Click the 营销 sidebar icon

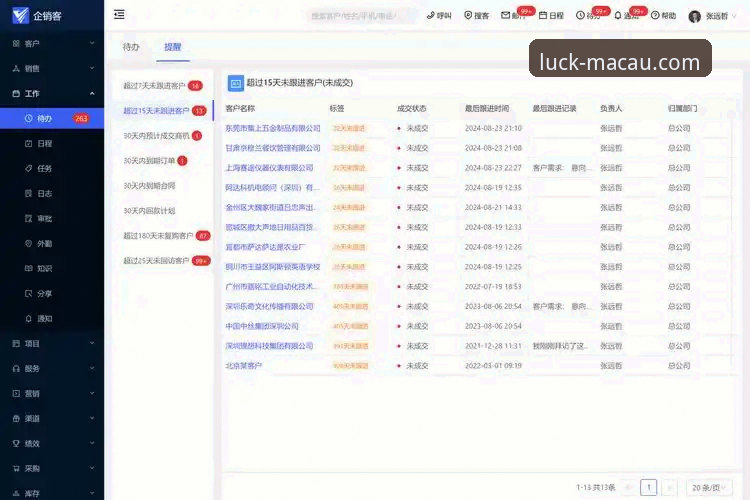click(16, 393)
